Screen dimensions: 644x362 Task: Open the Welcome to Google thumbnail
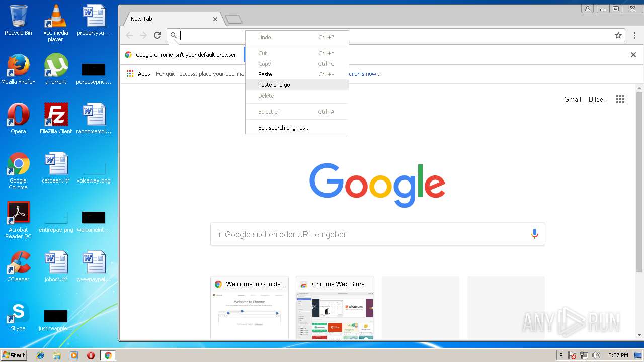pos(250,307)
